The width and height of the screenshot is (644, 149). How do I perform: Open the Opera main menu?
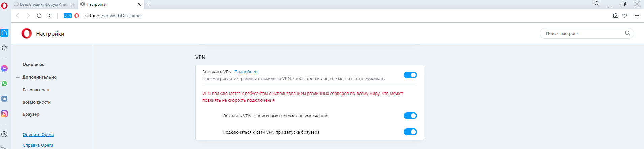click(4, 5)
